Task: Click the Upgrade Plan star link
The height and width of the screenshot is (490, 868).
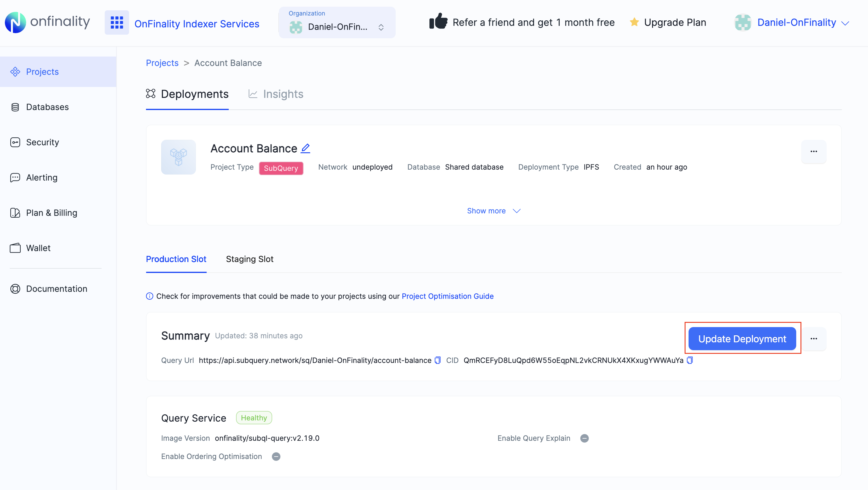Action: coord(668,22)
